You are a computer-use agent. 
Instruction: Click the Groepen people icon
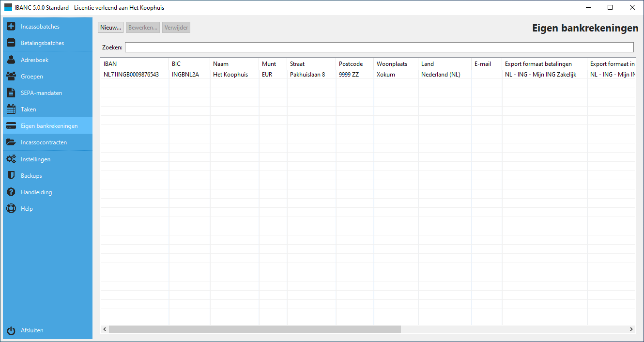pyautogui.click(x=11, y=77)
